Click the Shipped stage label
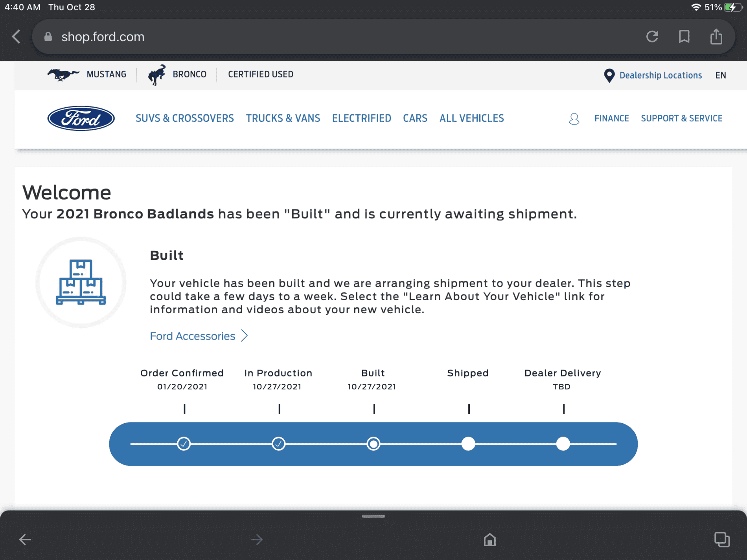This screenshot has height=560, width=747. (x=468, y=373)
